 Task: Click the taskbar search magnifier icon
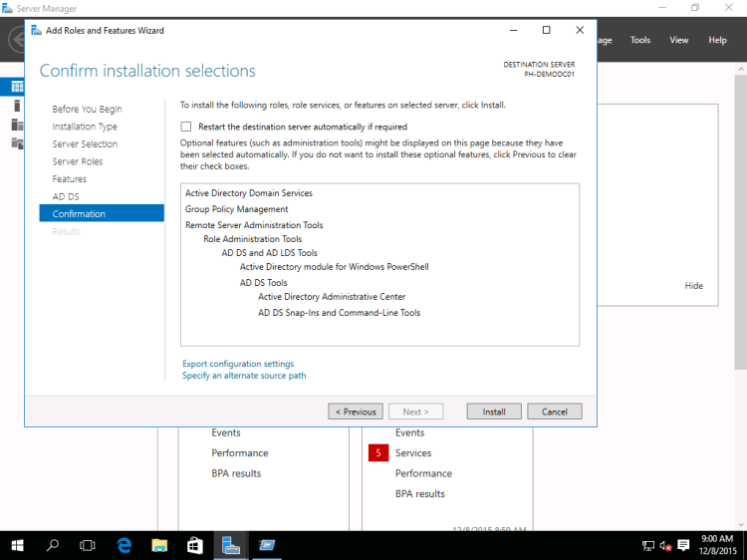pos(53,545)
